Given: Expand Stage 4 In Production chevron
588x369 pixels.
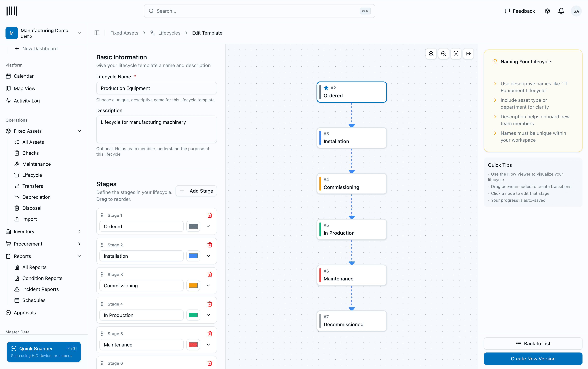Looking at the screenshot, I should [x=208, y=315].
